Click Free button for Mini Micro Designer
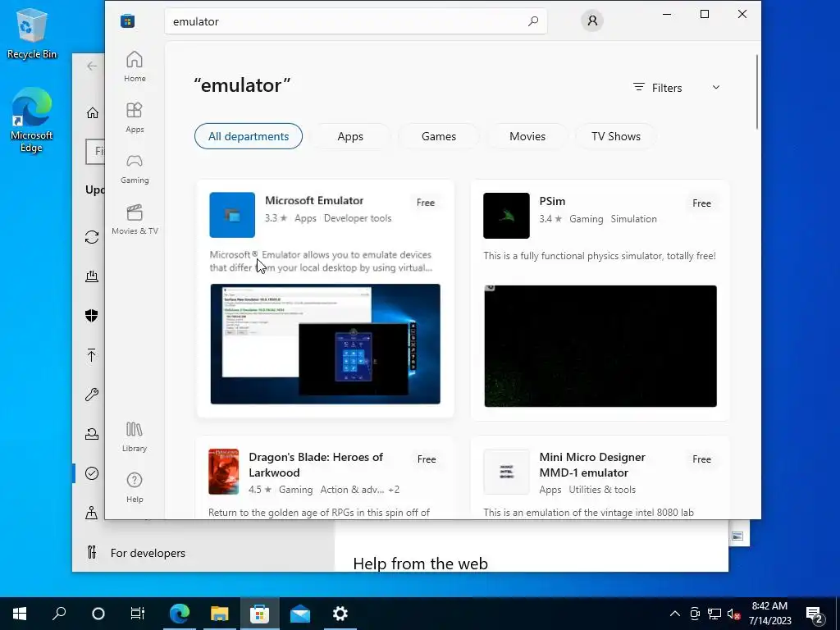Image resolution: width=840 pixels, height=630 pixels. click(701, 459)
